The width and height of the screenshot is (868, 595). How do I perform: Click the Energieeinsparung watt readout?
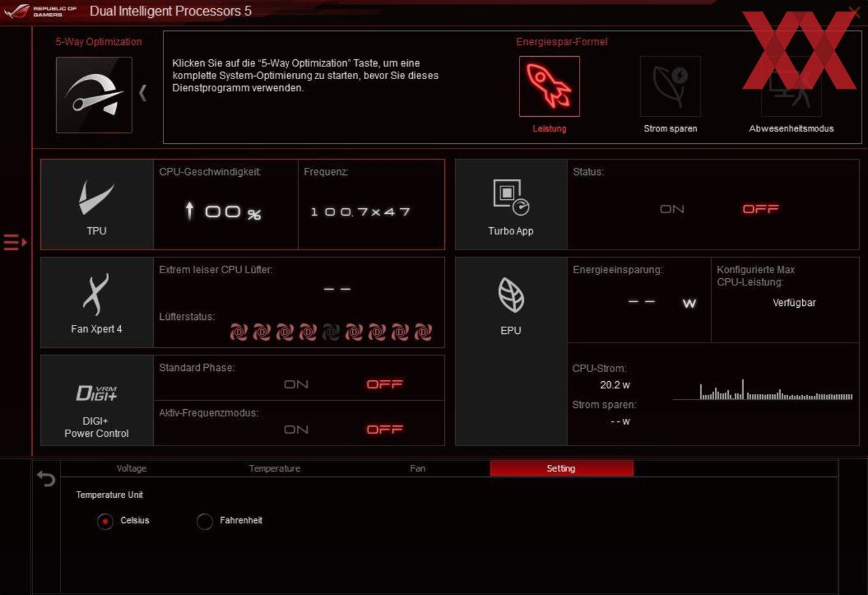661,303
